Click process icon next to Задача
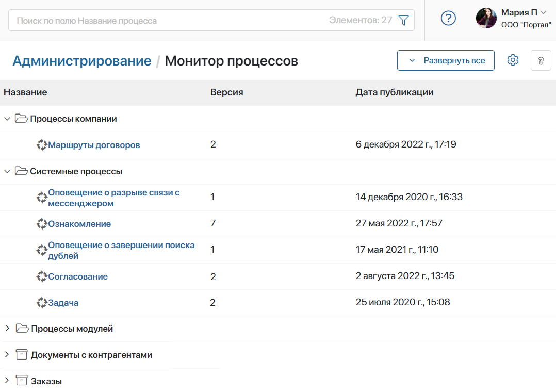The height and width of the screenshot is (392, 556). [42, 303]
